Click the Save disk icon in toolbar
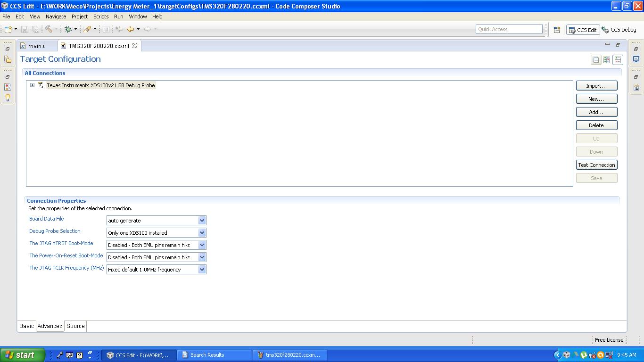 (x=25, y=29)
